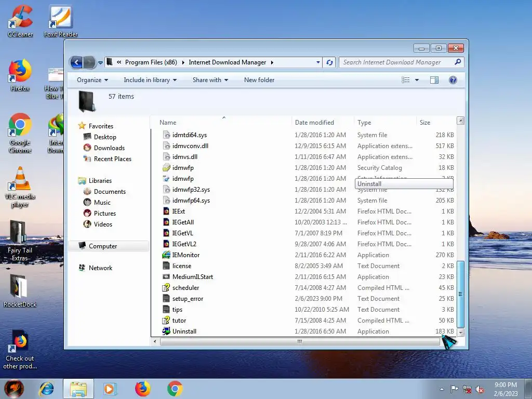532x399 pixels.
Task: Open the RocketDock desktop icon
Action: click(20, 291)
